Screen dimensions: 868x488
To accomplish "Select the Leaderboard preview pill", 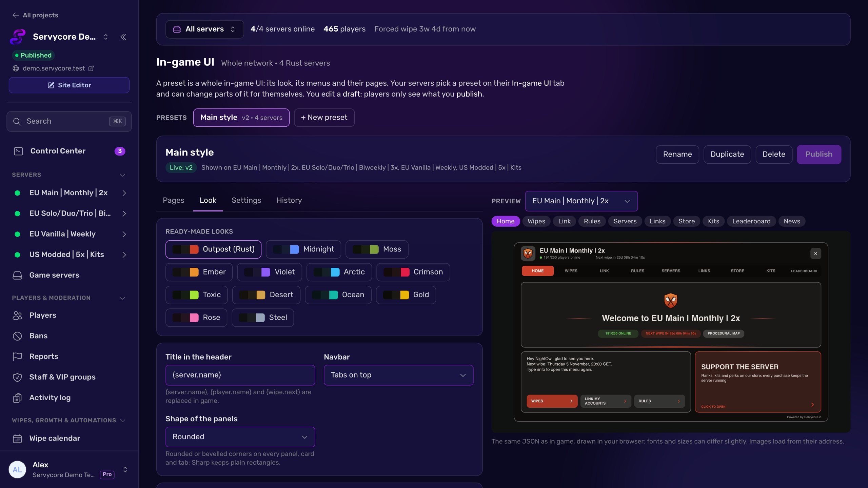I will [751, 221].
